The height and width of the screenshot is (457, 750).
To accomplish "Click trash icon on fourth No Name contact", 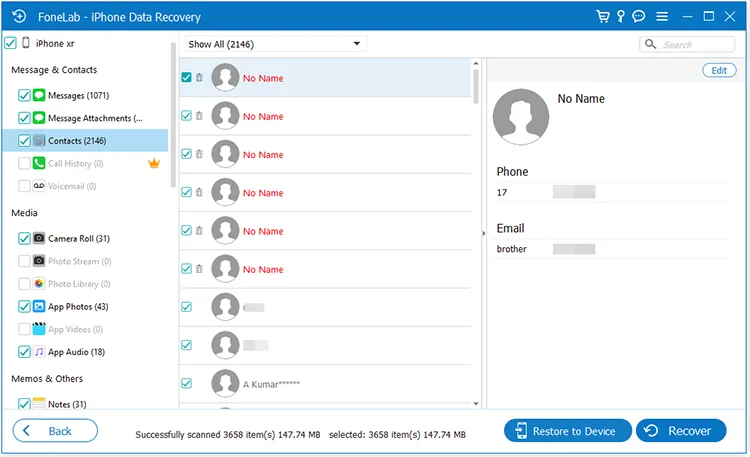I will (199, 192).
